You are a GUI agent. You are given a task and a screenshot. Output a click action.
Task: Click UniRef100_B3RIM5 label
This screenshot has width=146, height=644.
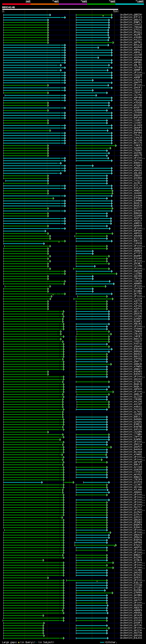click(131, 349)
